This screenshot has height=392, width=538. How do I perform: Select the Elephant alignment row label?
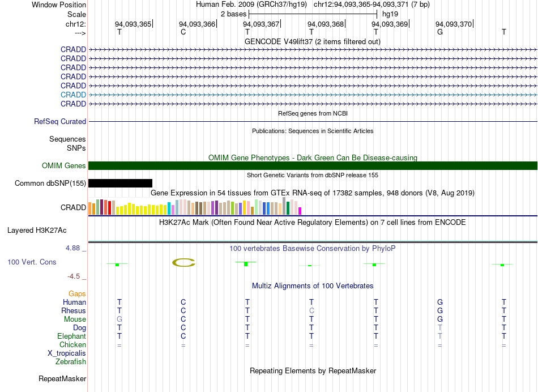click(x=71, y=336)
